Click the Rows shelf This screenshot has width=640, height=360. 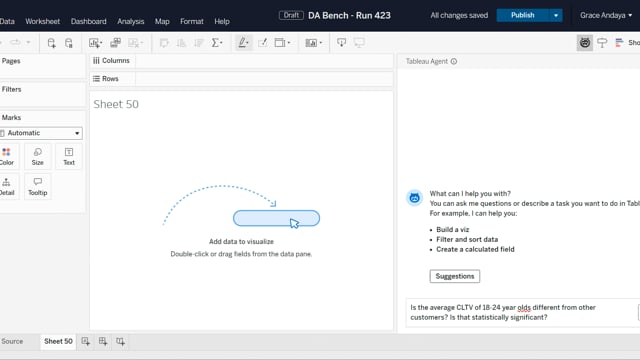click(241, 79)
